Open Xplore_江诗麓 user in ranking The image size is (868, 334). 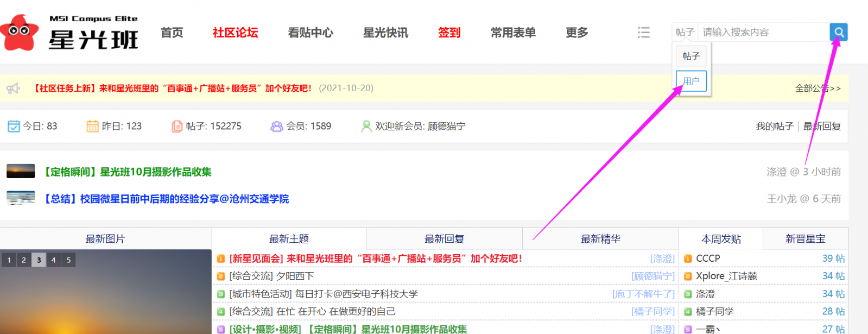tap(726, 276)
